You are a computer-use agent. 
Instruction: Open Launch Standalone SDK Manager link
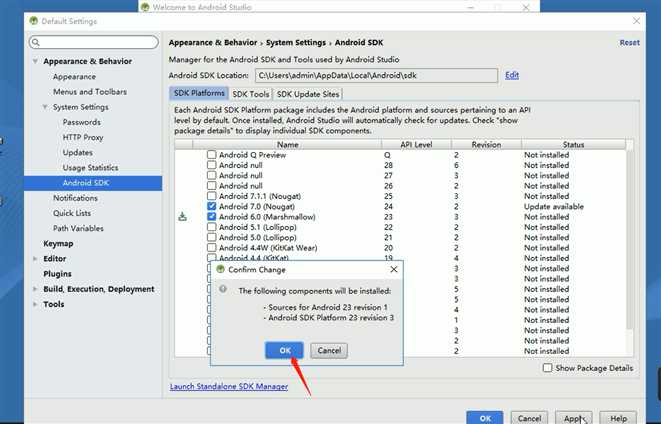point(229,386)
